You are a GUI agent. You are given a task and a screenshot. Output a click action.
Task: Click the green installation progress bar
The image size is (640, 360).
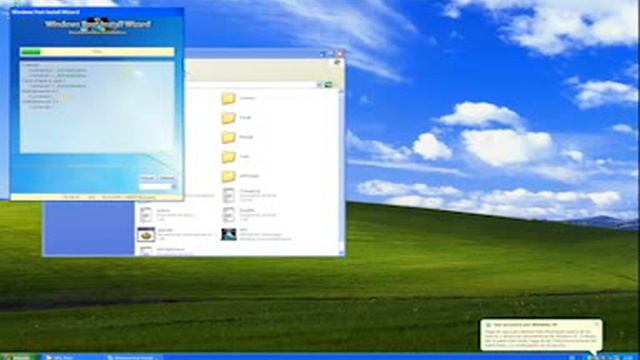[x=97, y=52]
